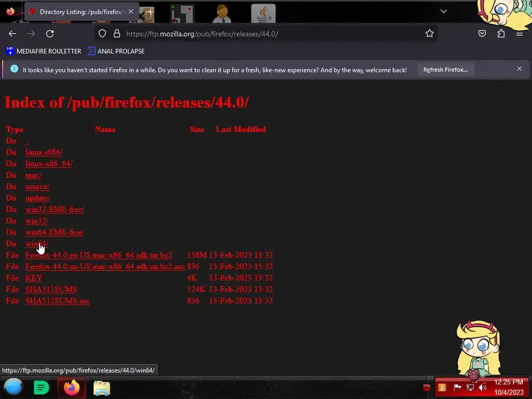The height and width of the screenshot is (399, 532).
Task: Open the SHA512SUMS file
Action: click(x=51, y=289)
